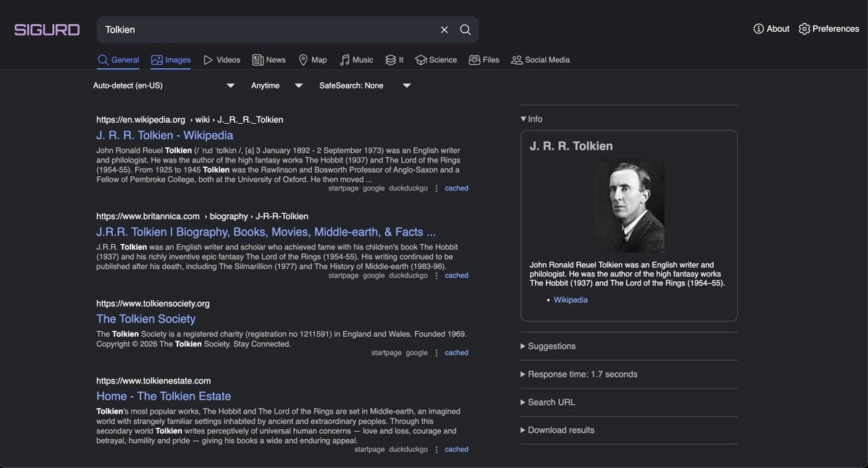Open the Britannica result's three-dot menu
The image size is (868, 468).
437,275
